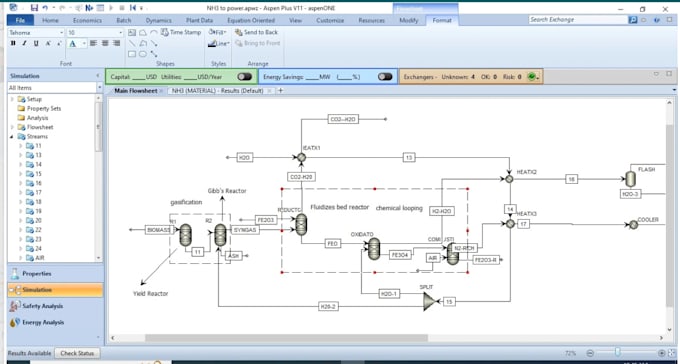Reset the simulation using the restart icon
This screenshot has width=680, height=364.
pyautogui.click(x=133, y=8)
